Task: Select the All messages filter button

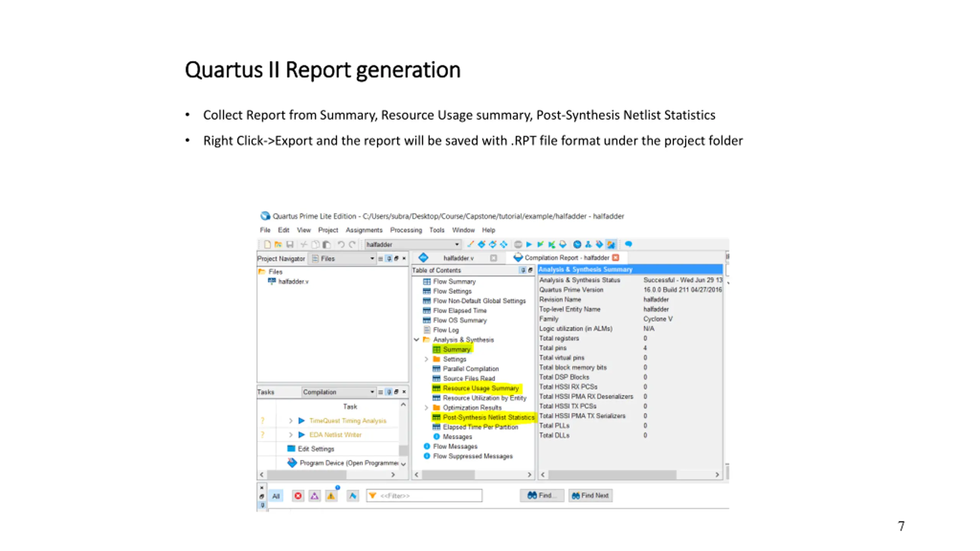Action: (276, 496)
